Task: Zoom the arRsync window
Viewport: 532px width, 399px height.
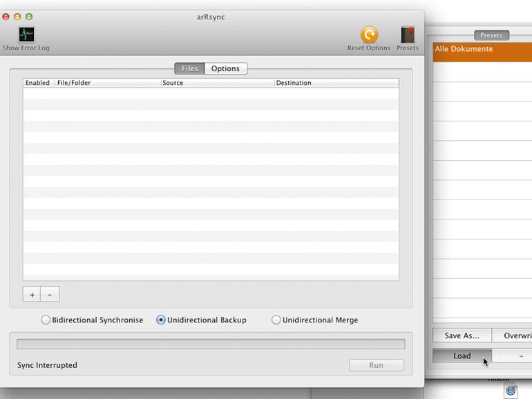Action: (29, 17)
